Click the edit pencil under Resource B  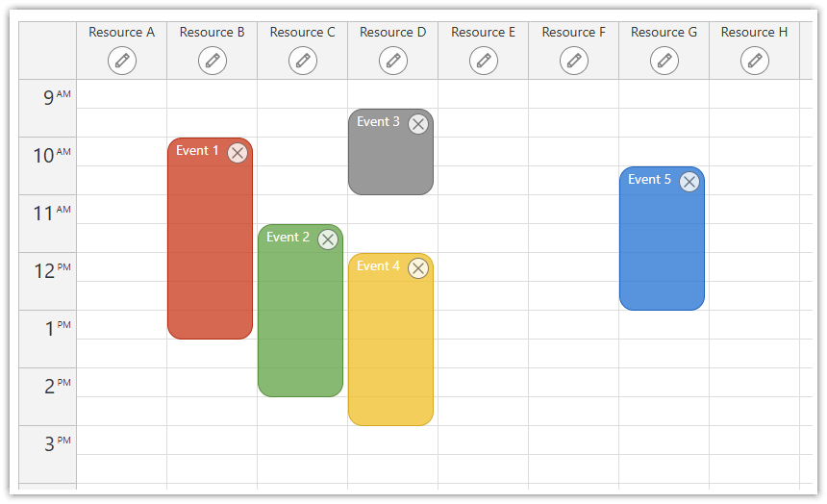pyautogui.click(x=213, y=61)
